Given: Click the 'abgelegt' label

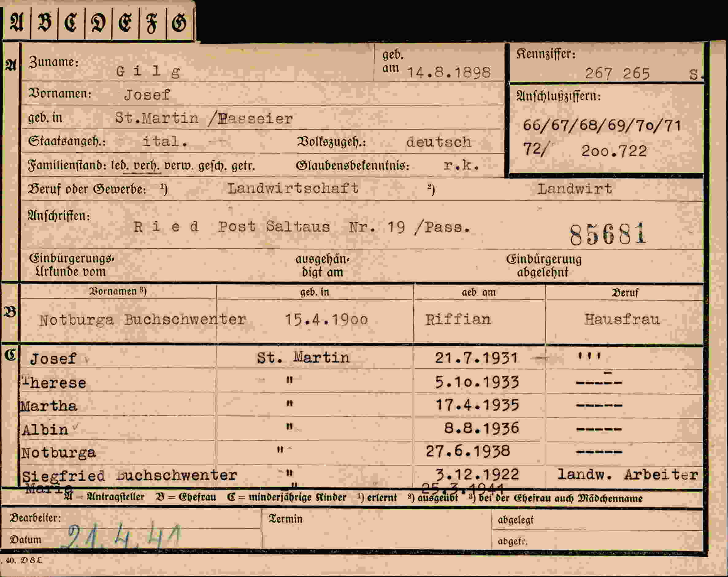Looking at the screenshot, I should pyautogui.click(x=515, y=520).
